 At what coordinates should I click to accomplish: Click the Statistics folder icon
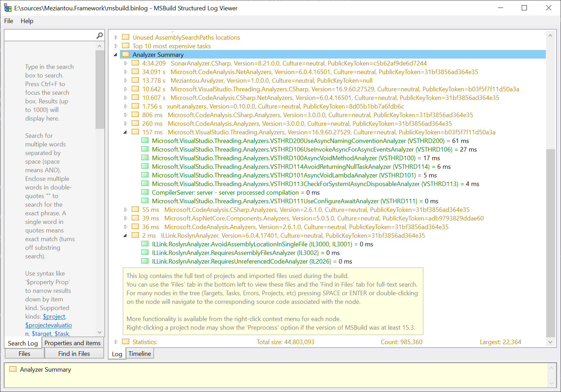click(125, 342)
